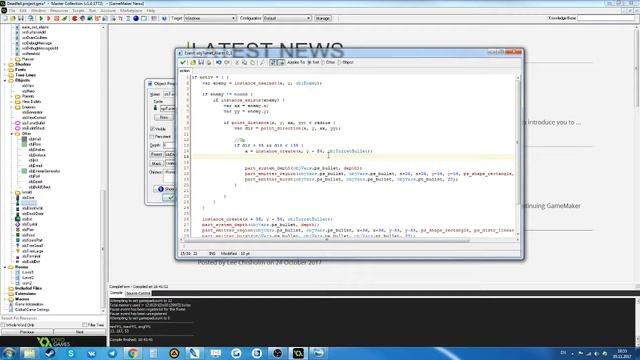
Task: Toggle the Filter Tree checkbox
Action: (x=84, y=325)
